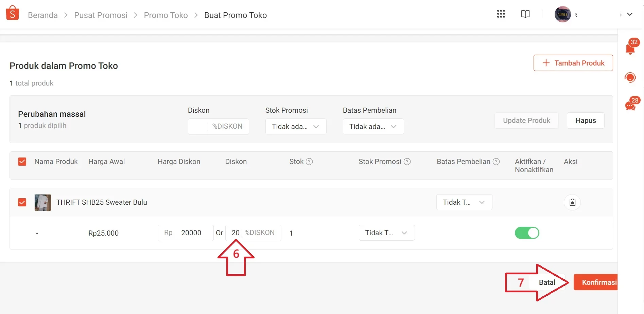Go to the Pusat Promosi breadcrumb

pyautogui.click(x=101, y=15)
